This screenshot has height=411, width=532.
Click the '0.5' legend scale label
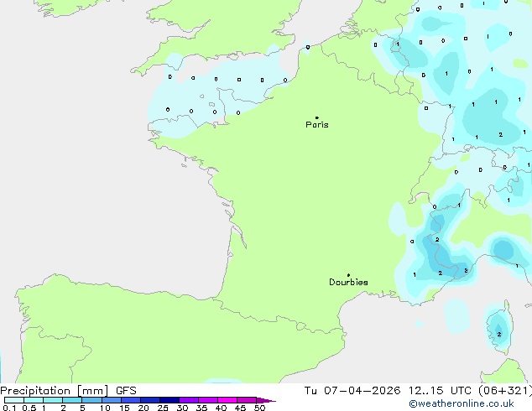[x=29, y=408]
